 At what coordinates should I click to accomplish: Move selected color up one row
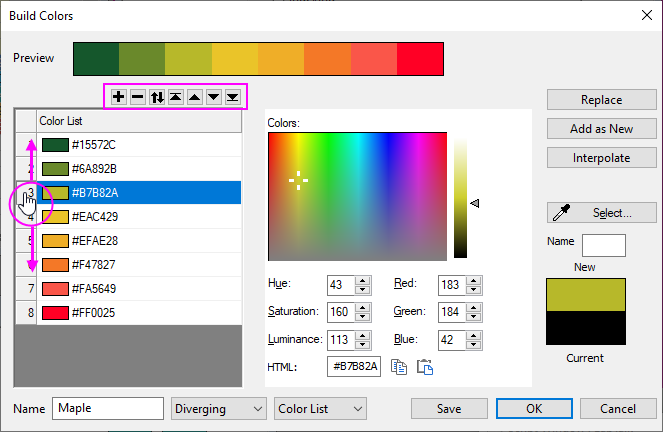point(194,97)
